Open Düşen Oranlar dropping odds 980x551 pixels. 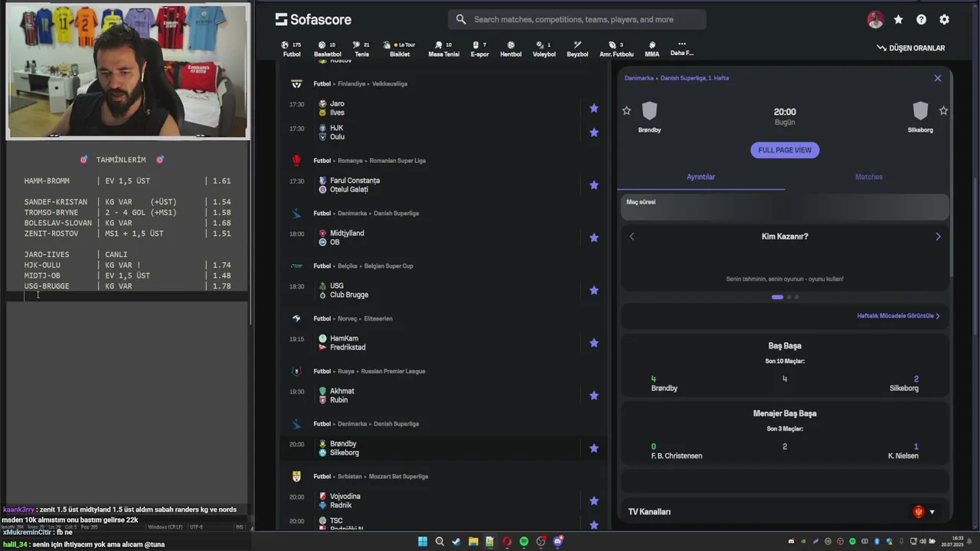click(911, 47)
